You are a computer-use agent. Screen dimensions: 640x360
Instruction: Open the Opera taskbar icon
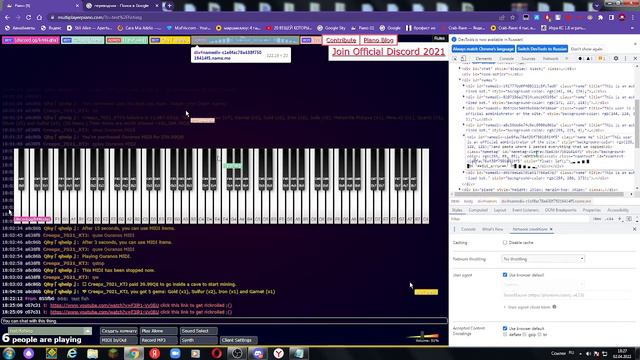coord(216,353)
